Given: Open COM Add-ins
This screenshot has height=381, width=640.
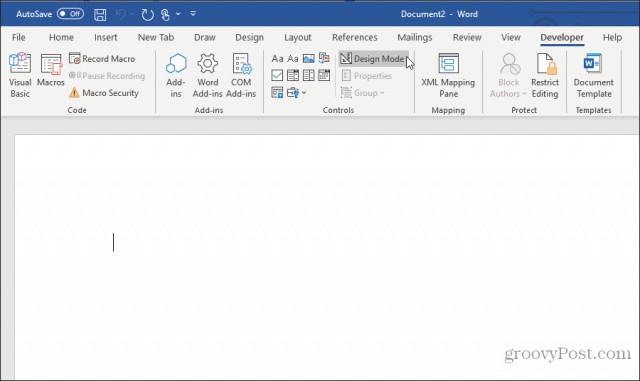Looking at the screenshot, I should click(241, 76).
